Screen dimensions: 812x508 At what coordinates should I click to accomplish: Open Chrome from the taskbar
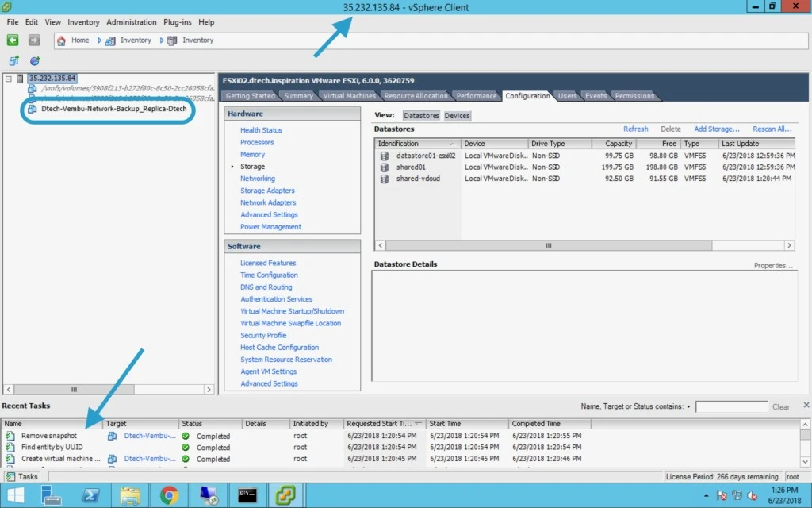click(169, 495)
